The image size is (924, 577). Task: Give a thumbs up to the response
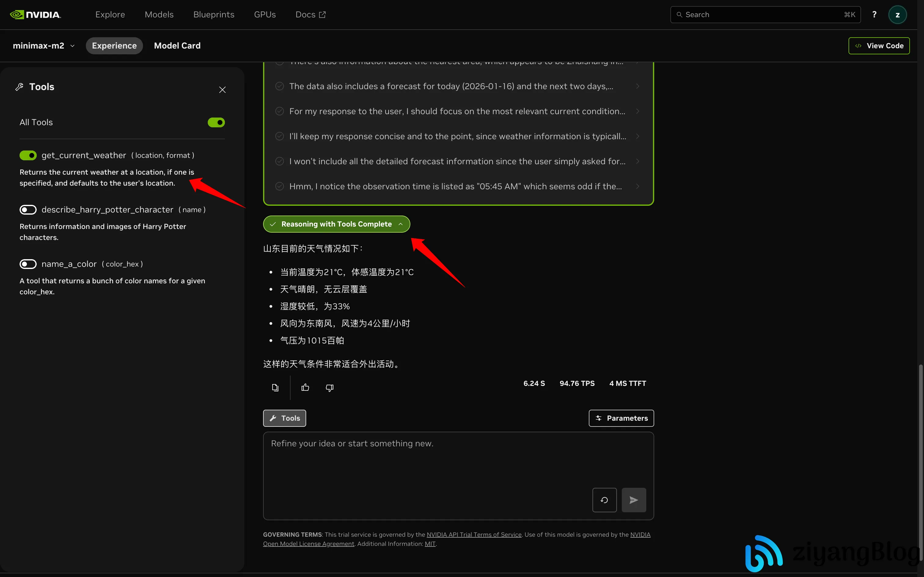click(x=305, y=387)
